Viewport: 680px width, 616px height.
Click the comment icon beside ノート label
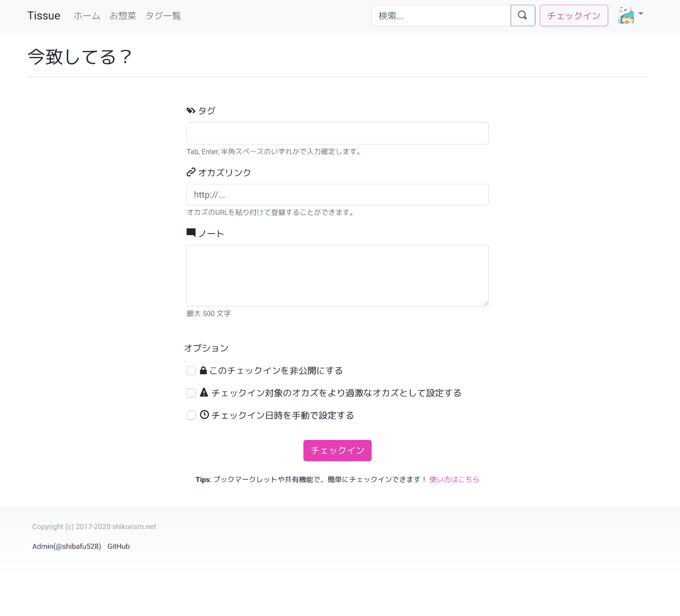191,233
